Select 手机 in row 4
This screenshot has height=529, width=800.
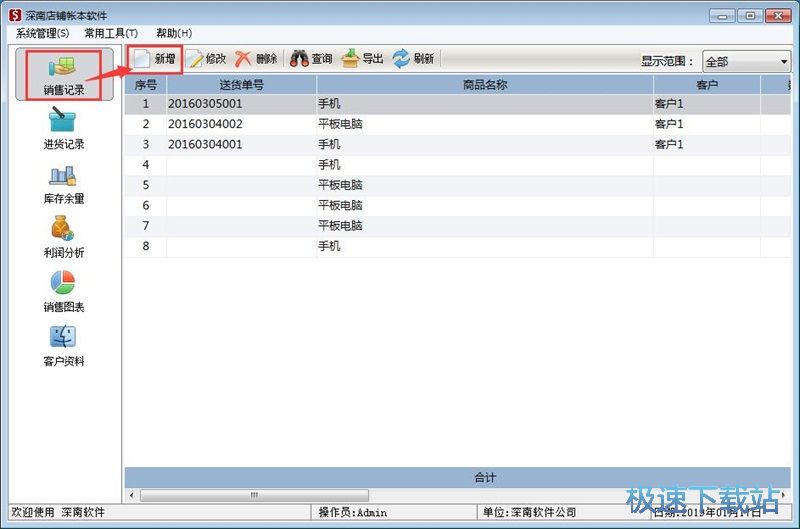pos(329,165)
